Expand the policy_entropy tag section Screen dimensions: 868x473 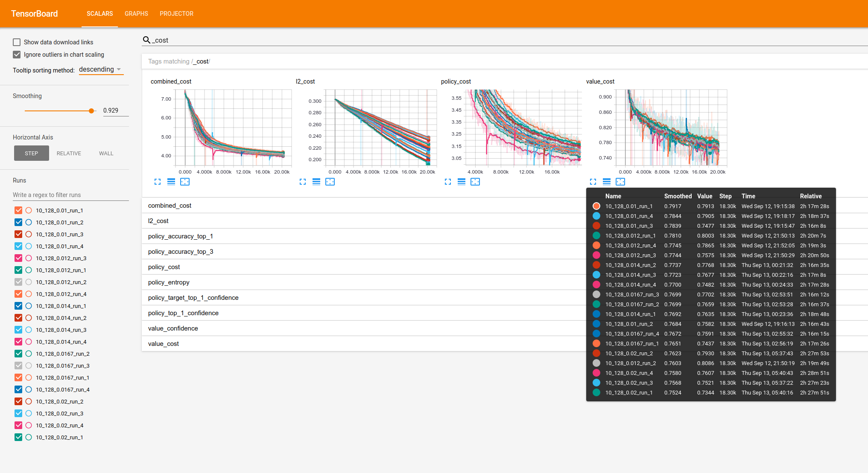coord(169,282)
